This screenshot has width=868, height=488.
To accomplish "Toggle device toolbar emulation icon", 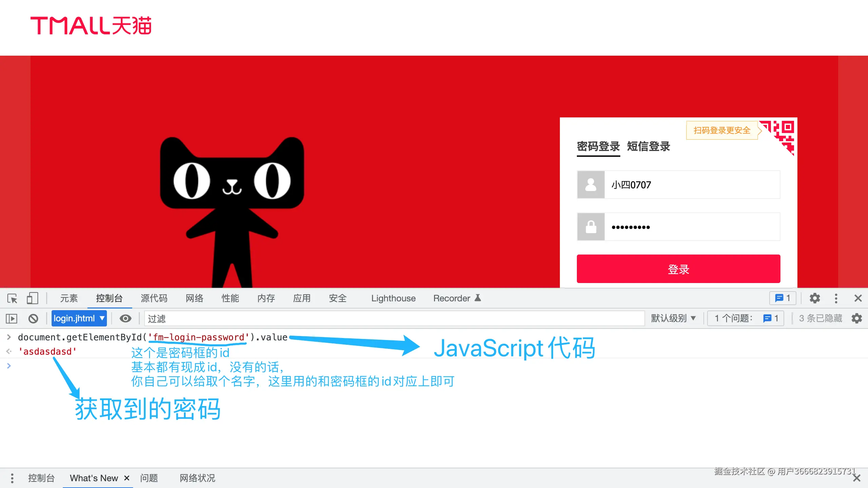I will point(32,298).
